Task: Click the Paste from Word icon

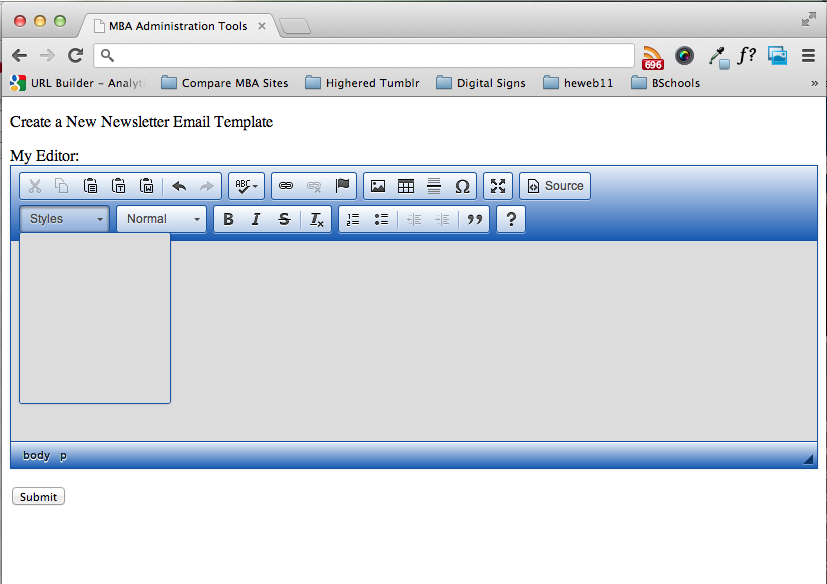Action: [x=147, y=186]
